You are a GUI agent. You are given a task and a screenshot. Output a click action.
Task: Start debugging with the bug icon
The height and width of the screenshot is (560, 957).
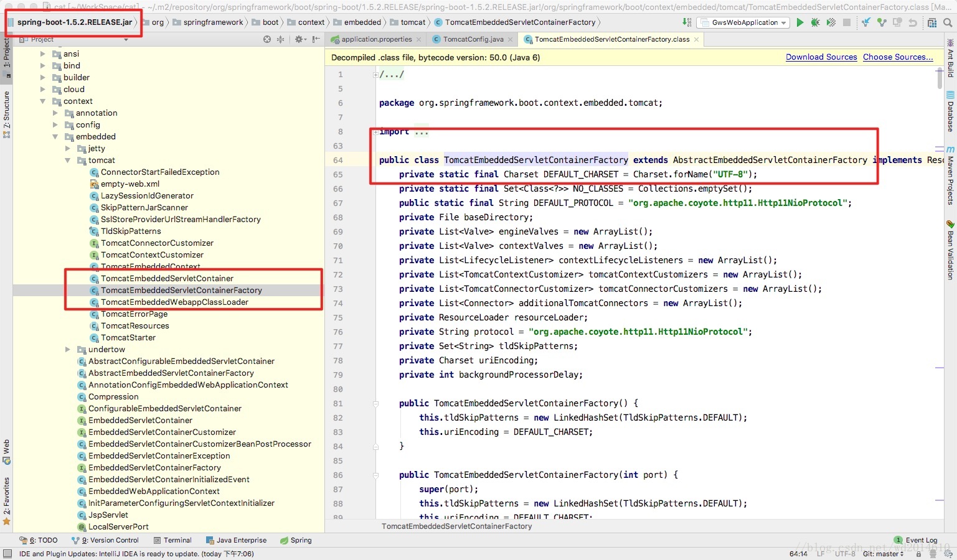[x=815, y=22]
